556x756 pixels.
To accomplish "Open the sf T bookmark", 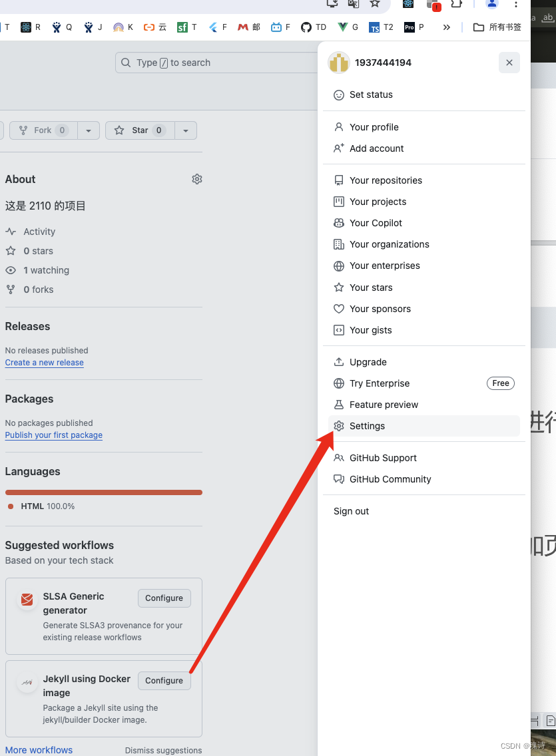I will [187, 27].
